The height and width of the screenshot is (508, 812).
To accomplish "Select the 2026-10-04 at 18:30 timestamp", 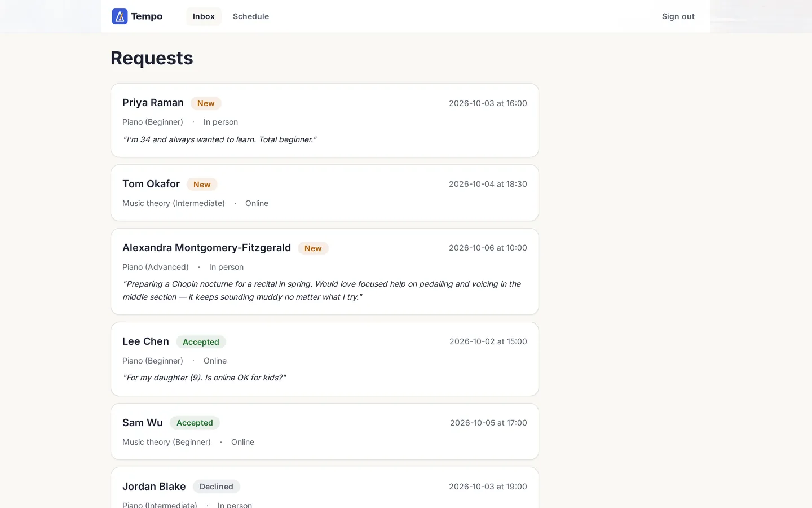I will pos(488,184).
